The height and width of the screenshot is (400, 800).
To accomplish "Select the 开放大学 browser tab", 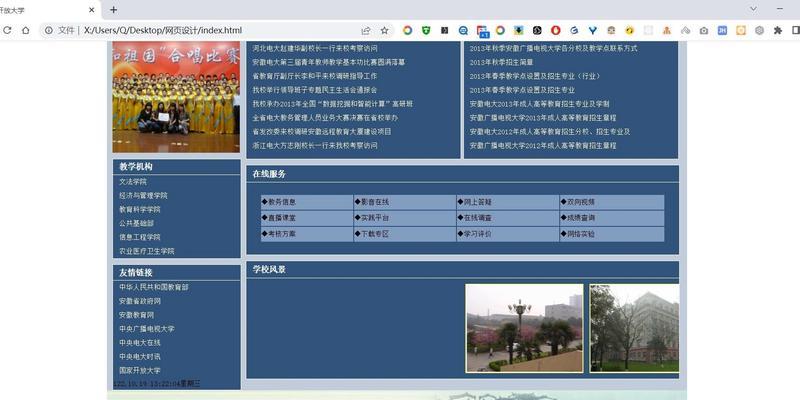I will coord(48,10).
